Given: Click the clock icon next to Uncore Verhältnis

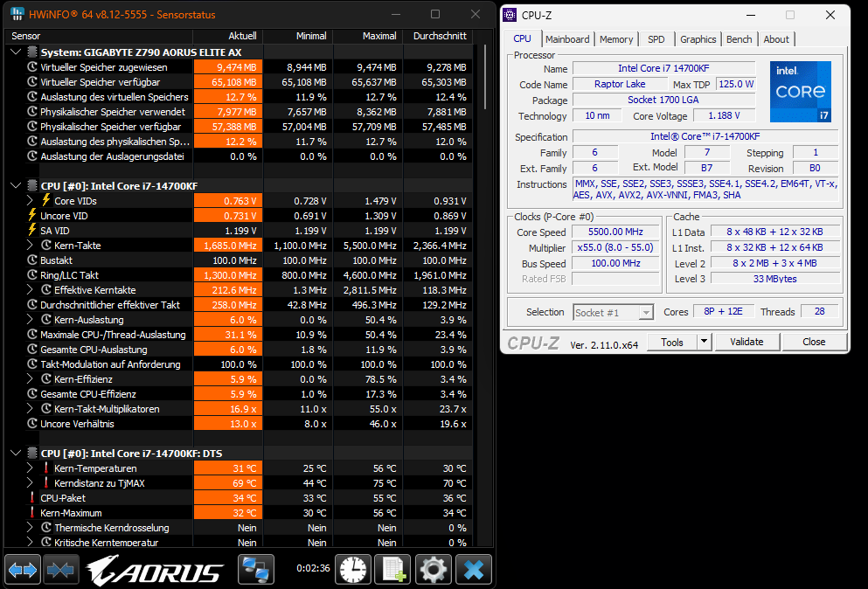Looking at the screenshot, I should pos(32,424).
